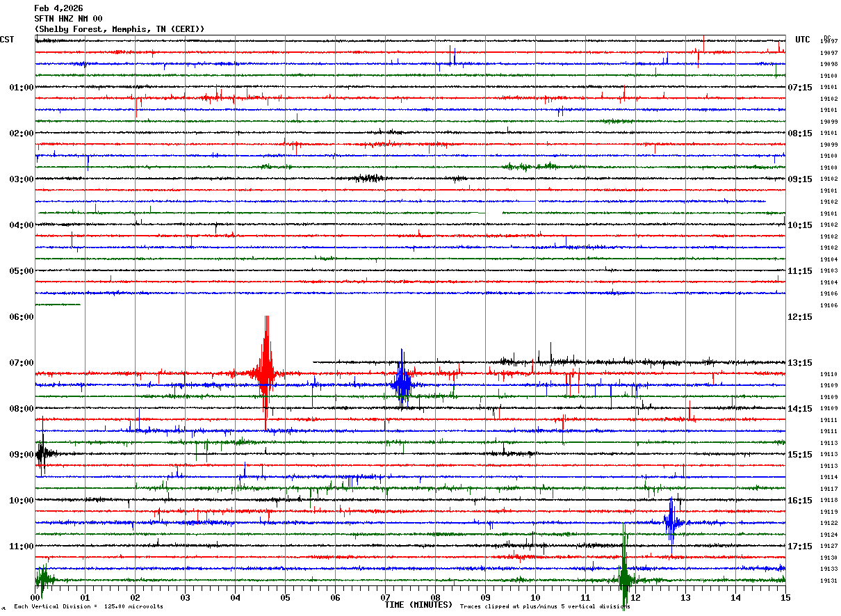Click the DC offset value '19130'
Viewport: 841px width, 616px height.
pyautogui.click(x=828, y=558)
